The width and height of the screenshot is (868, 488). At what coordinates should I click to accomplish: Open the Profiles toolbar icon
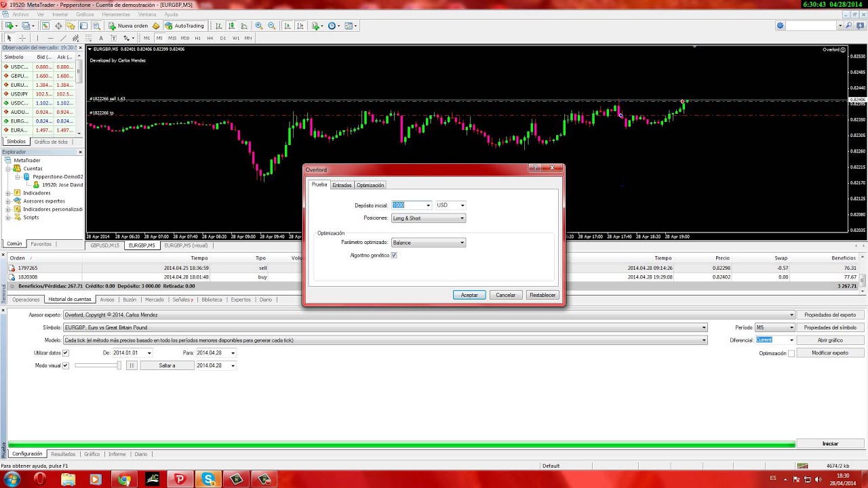[26, 26]
